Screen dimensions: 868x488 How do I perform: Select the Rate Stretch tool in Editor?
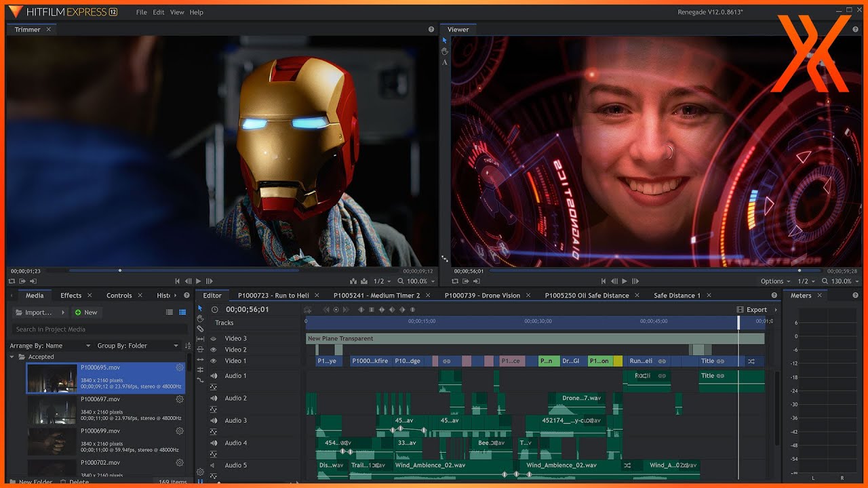coord(200,380)
